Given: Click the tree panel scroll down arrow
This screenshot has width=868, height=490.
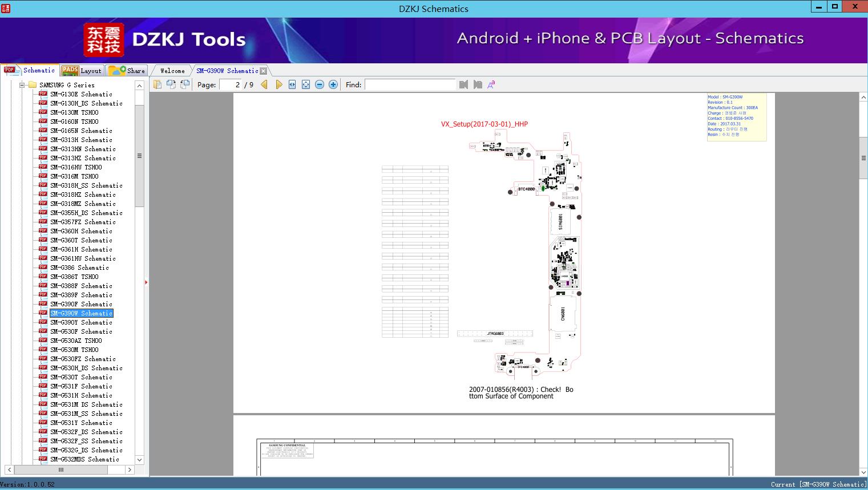Looking at the screenshot, I should pos(139,459).
